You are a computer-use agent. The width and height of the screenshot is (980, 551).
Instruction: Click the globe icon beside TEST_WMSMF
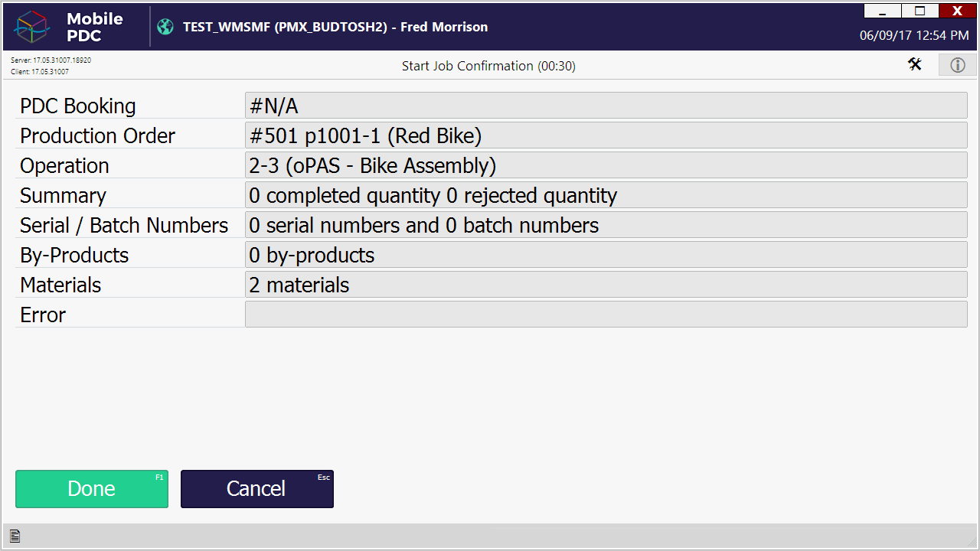pos(165,27)
